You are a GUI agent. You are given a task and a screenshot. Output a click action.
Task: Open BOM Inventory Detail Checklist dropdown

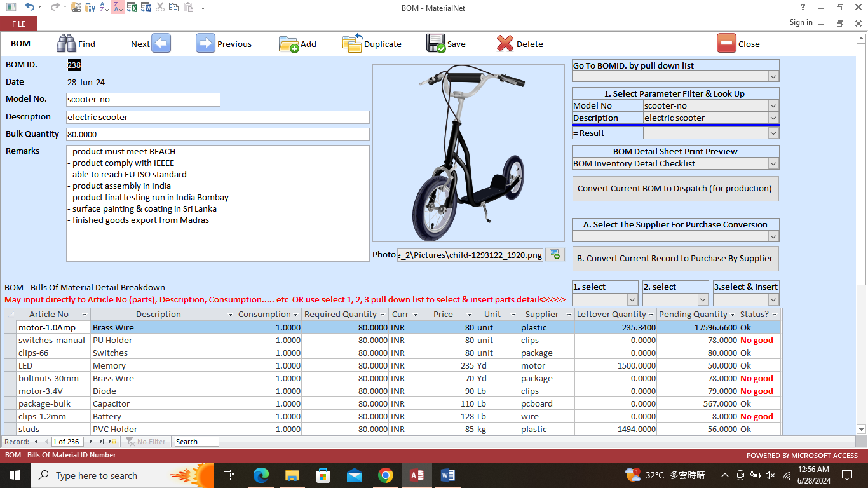[773, 163]
